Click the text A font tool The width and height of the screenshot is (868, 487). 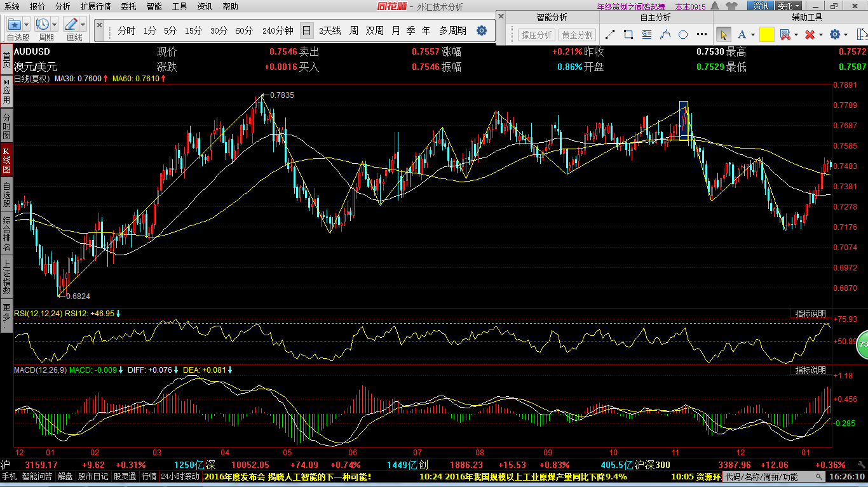pos(742,35)
